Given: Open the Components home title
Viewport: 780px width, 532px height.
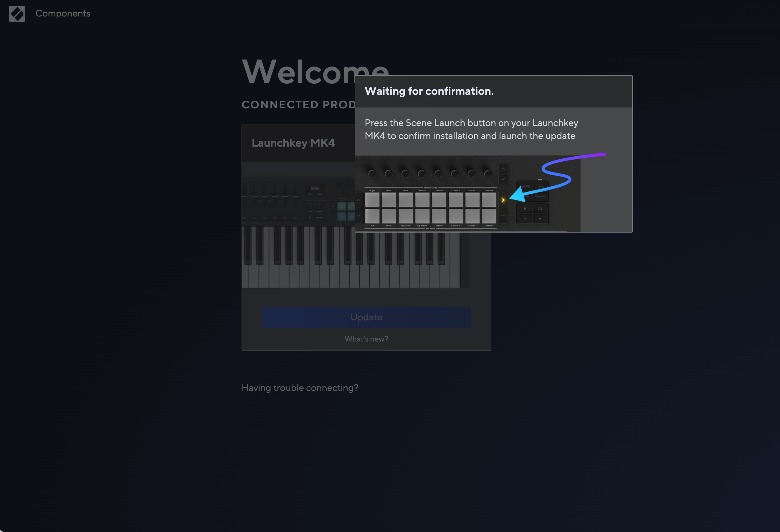Looking at the screenshot, I should click(63, 14).
